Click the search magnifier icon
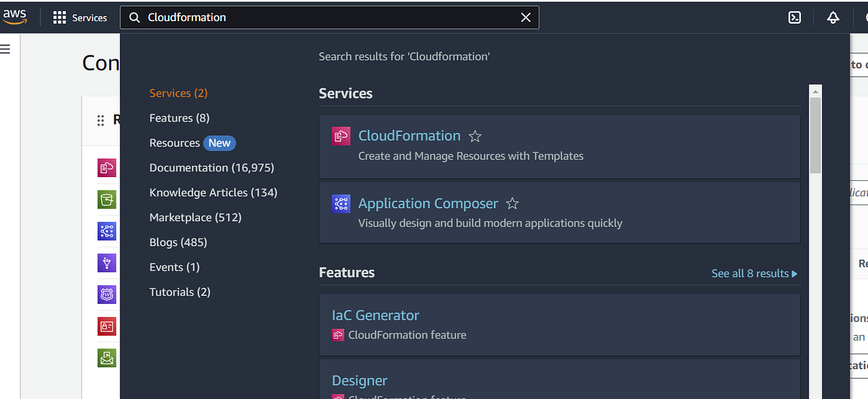 click(134, 17)
